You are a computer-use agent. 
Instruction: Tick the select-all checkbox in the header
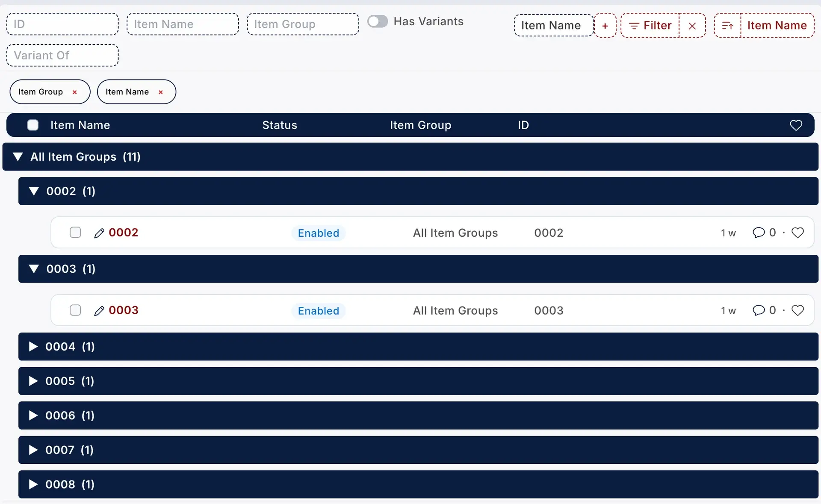[x=33, y=125]
